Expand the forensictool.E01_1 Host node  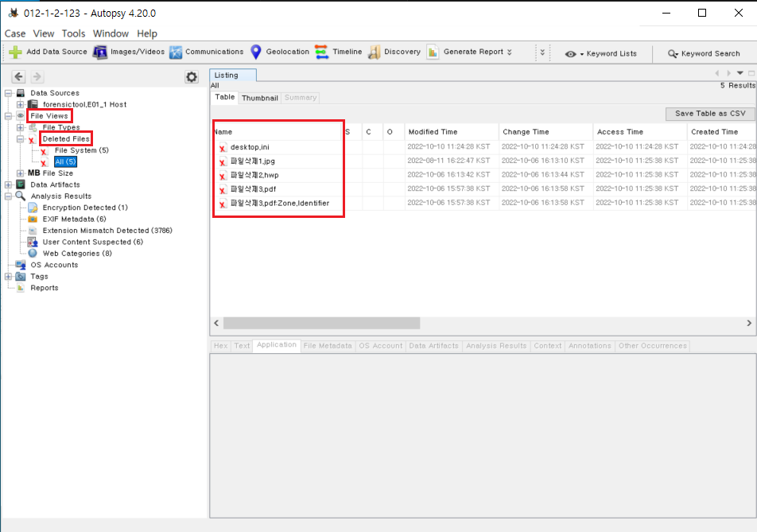tap(21, 104)
